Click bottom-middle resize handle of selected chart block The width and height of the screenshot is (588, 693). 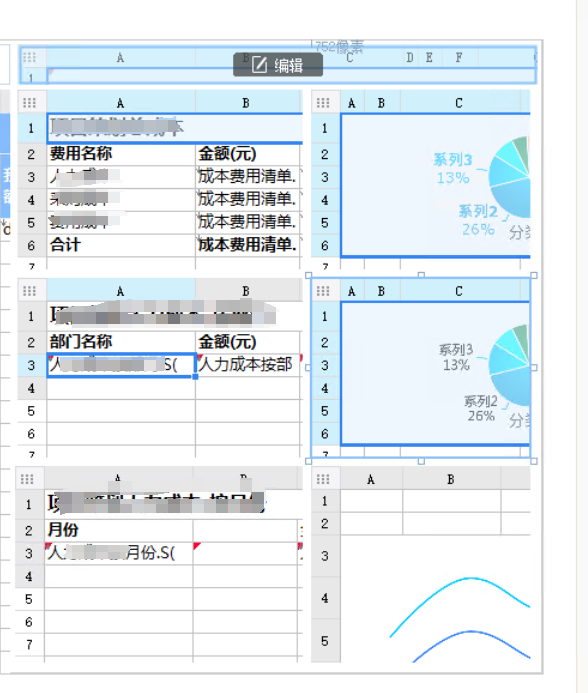coord(421,461)
